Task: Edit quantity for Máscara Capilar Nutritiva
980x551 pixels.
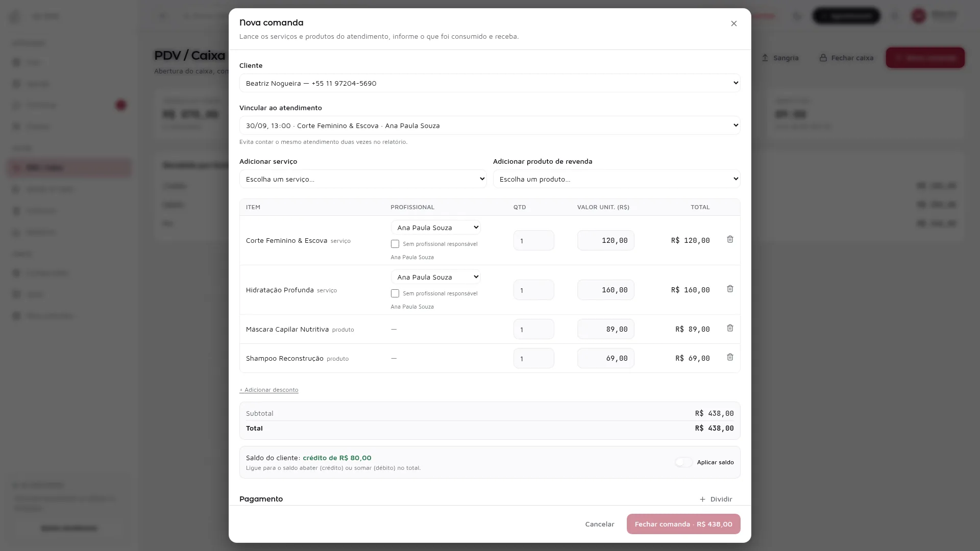Action: [533, 329]
